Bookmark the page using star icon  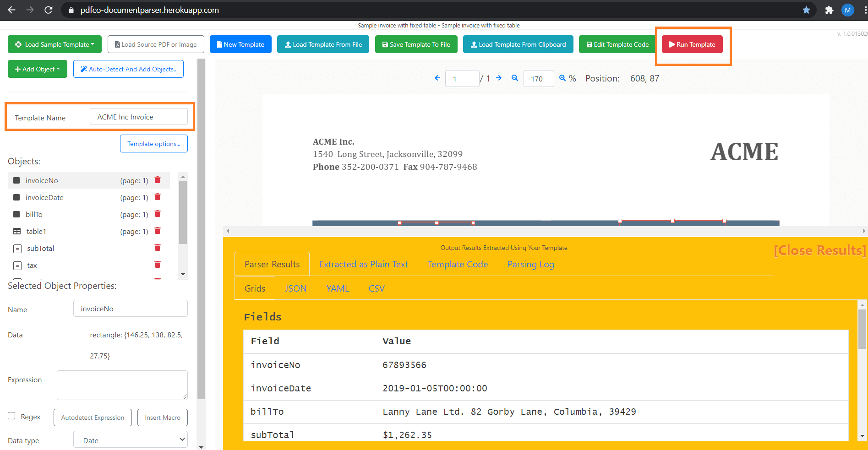[806, 10]
